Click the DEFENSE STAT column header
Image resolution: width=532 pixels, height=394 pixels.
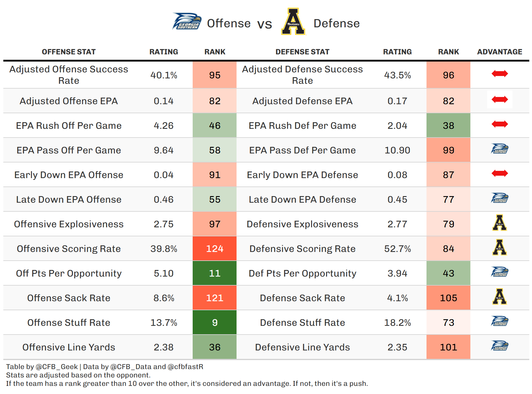pyautogui.click(x=302, y=52)
